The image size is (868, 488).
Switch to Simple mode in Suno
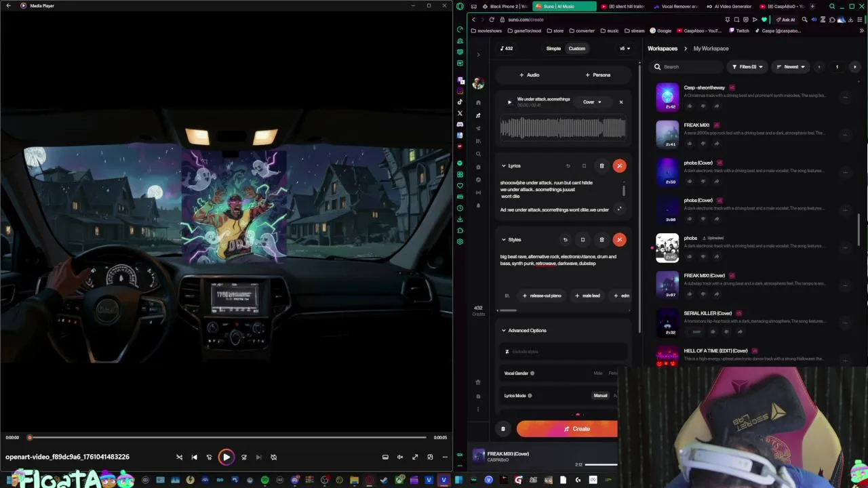click(553, 48)
